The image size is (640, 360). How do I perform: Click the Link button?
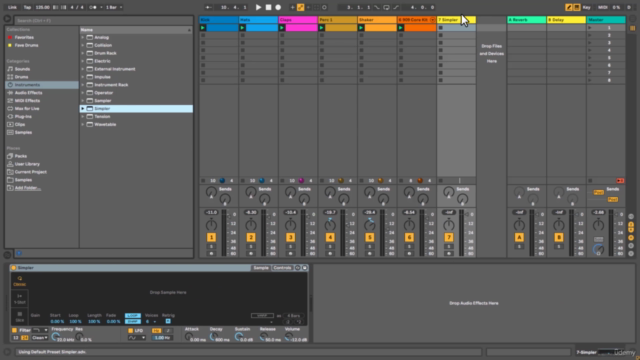pyautogui.click(x=12, y=7)
